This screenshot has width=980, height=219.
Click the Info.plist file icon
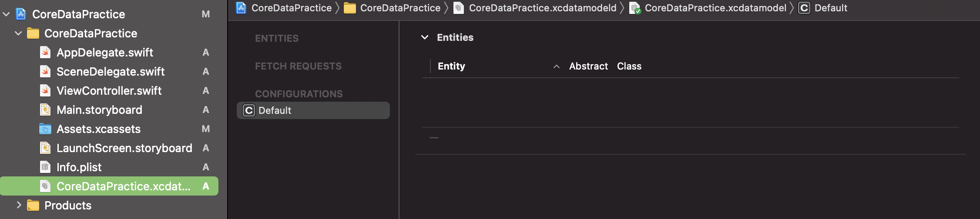[x=45, y=167]
